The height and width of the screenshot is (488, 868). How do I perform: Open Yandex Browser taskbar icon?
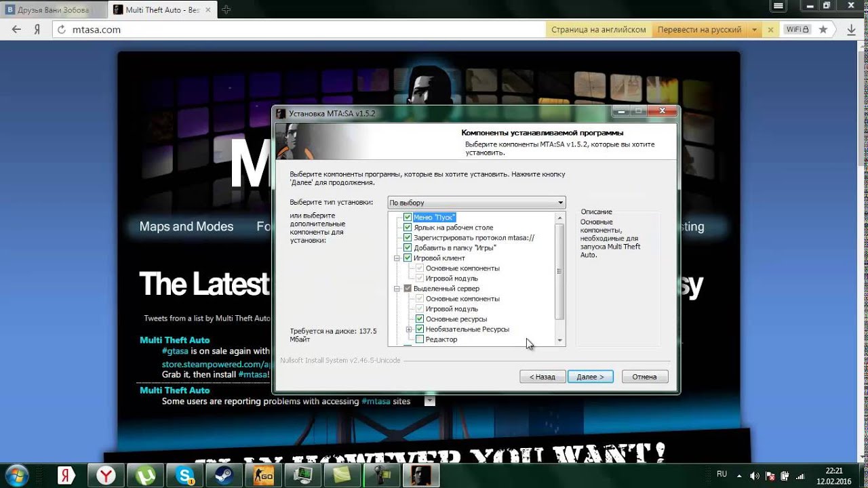pyautogui.click(x=105, y=475)
